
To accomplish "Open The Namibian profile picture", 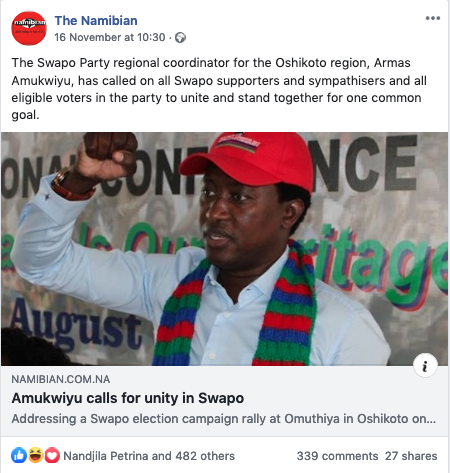I will tap(29, 28).
